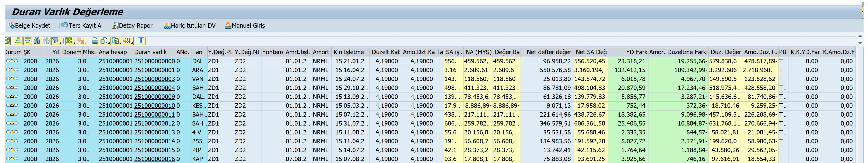The image size is (868, 163).
Task: Click status light for asset 251000000015
Action: click(12, 150)
